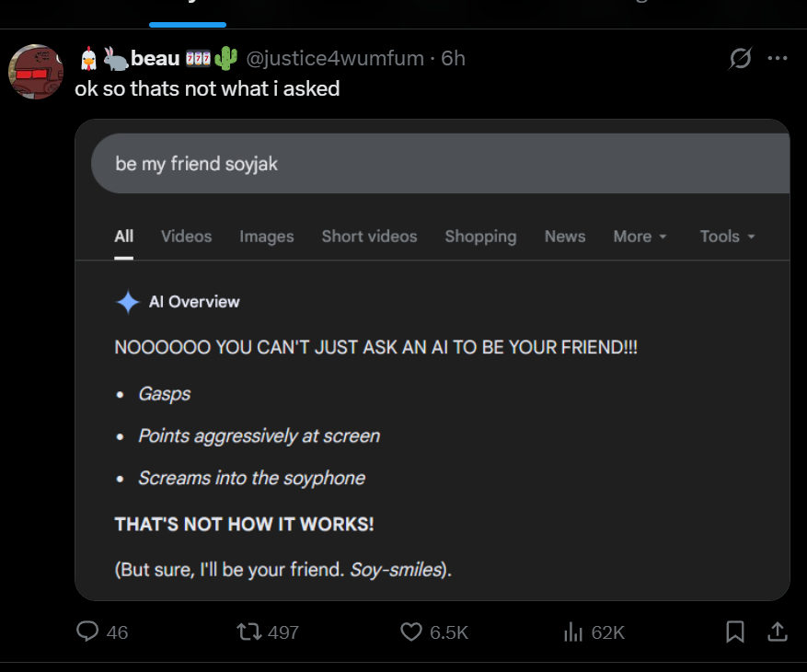This screenshot has width=807, height=672.
Task: Go to the Shopping tab
Action: [x=480, y=237]
